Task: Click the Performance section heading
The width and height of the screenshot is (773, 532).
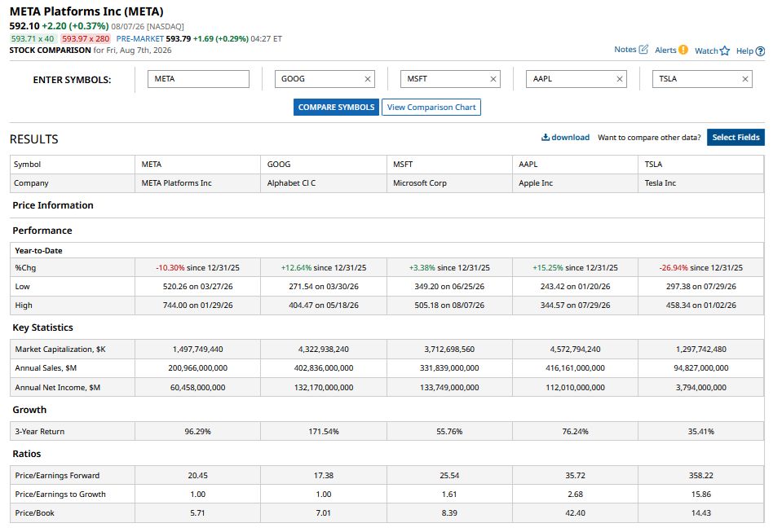Action: (x=42, y=230)
